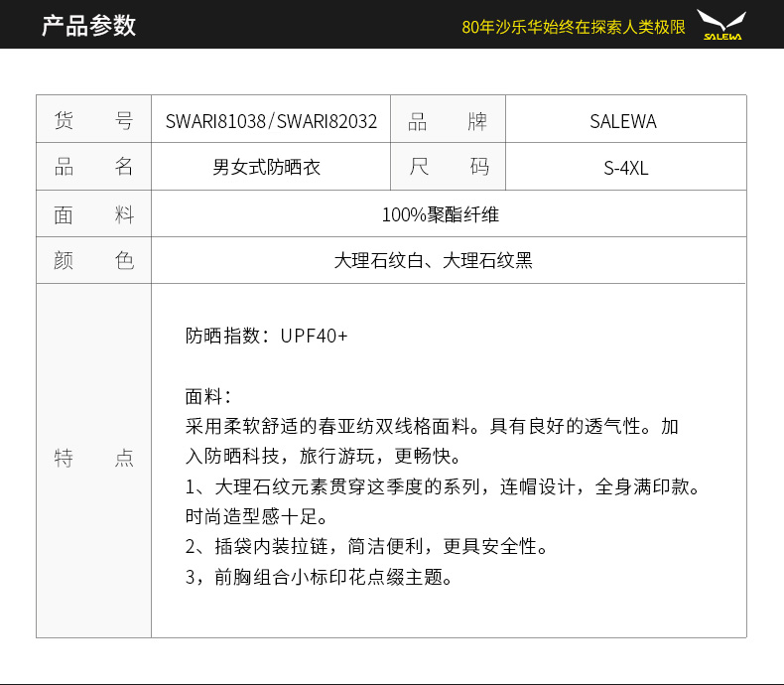The height and width of the screenshot is (685, 784).
Task: Click the 颜色 label cell
Action: [93, 260]
